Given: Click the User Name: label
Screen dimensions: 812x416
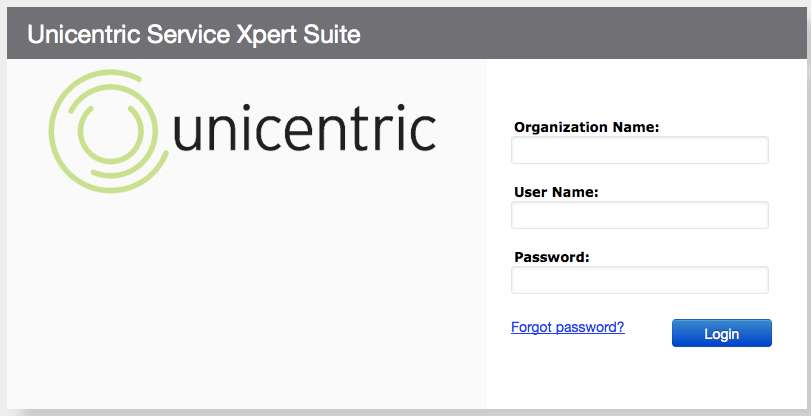Looking at the screenshot, I should [556, 192].
